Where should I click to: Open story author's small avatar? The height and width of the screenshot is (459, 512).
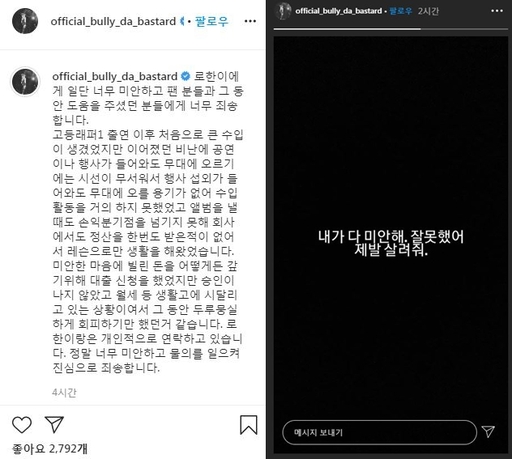click(x=283, y=11)
